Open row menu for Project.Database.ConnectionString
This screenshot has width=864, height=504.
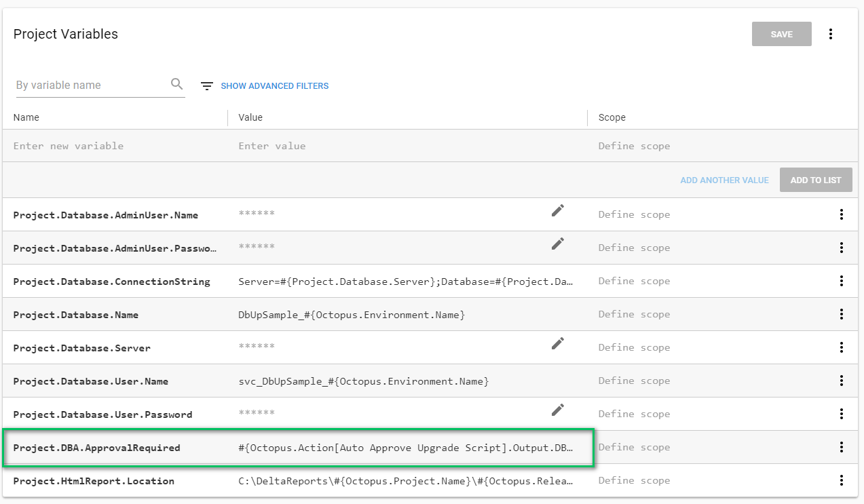click(x=841, y=281)
